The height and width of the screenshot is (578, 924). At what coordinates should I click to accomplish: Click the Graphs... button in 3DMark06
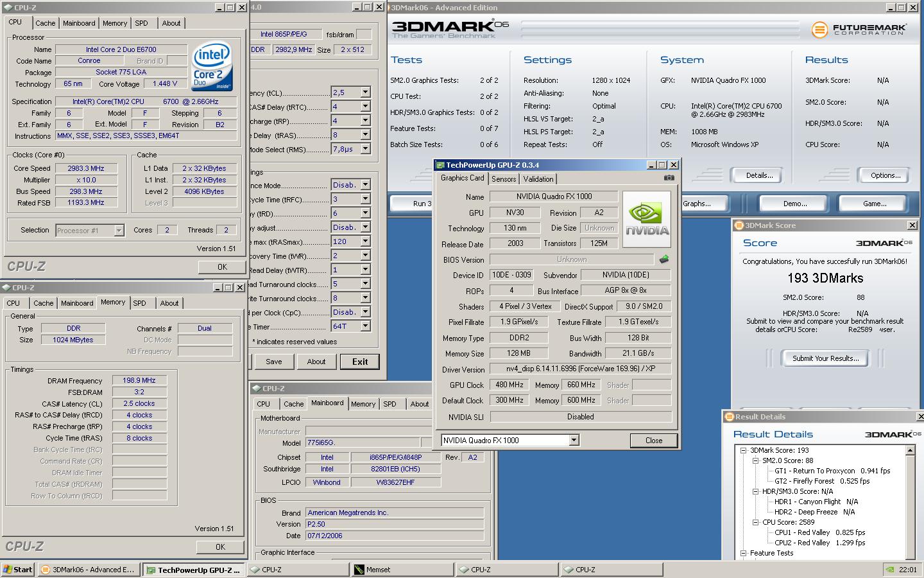697,204
